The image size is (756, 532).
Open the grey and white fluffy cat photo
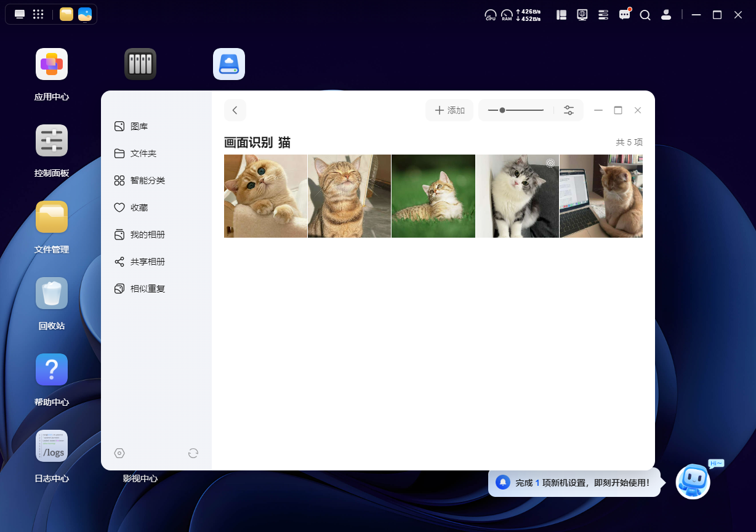517,196
